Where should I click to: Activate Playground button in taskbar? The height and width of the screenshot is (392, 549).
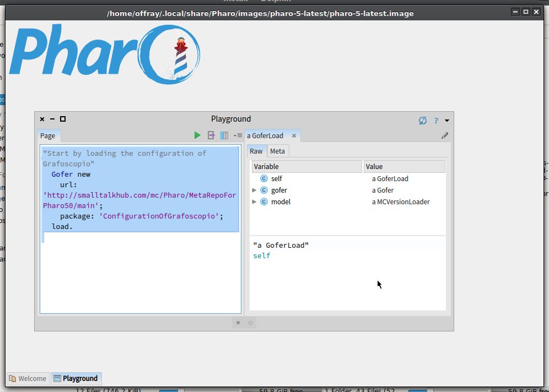click(76, 378)
